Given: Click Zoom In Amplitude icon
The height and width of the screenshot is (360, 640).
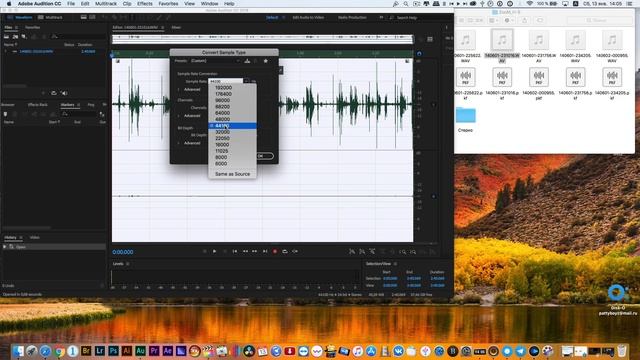Looking at the screenshot, I should click(352, 252).
